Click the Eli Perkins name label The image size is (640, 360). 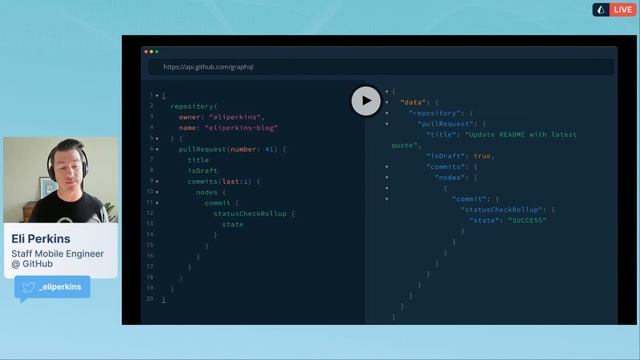(41, 239)
